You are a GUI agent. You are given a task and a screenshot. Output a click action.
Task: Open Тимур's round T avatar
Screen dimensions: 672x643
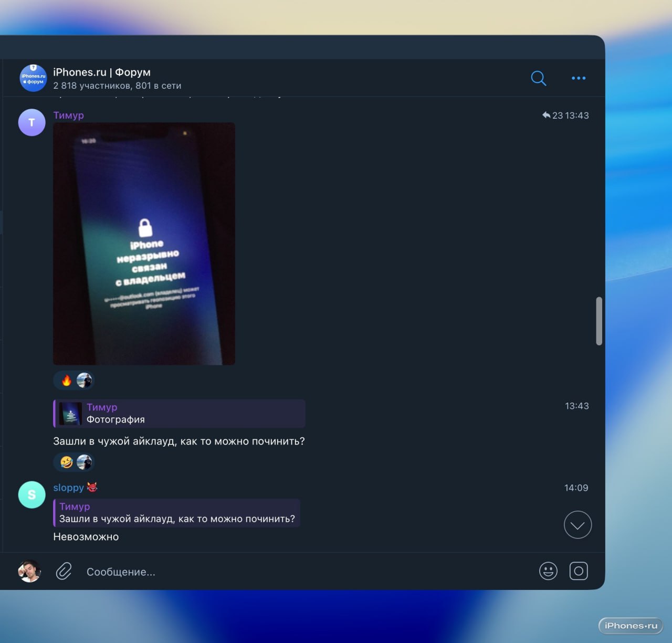click(x=31, y=122)
